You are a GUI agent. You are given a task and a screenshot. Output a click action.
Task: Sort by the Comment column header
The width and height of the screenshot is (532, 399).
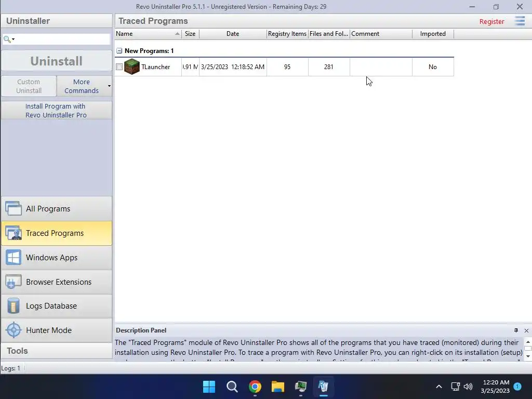coord(381,34)
